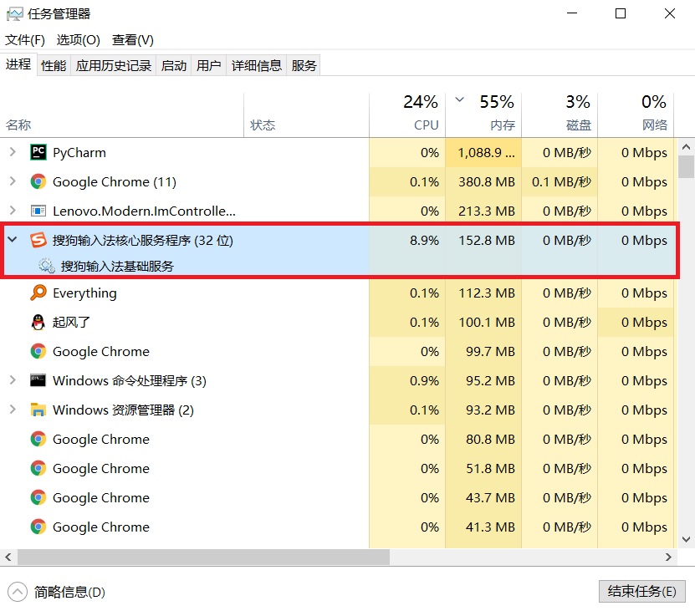Click the 简略信息(D) link
This screenshot has height=616, width=695.
(69, 592)
